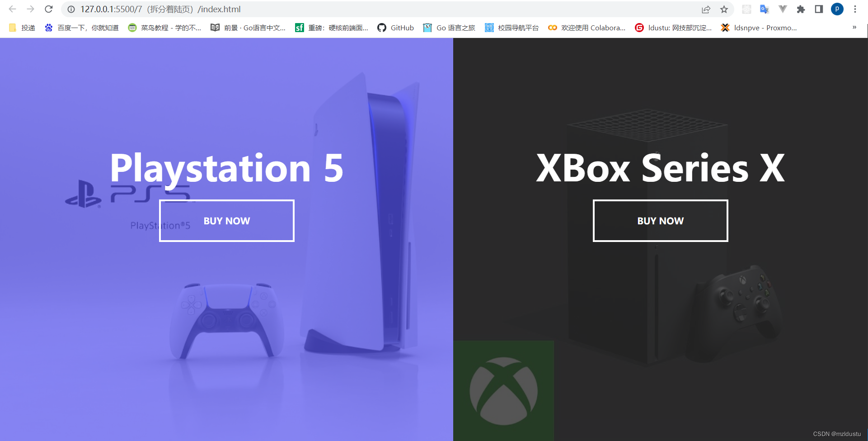This screenshot has width=868, height=441.
Task: Open the 投递 bookmarks folder
Action: click(22, 28)
